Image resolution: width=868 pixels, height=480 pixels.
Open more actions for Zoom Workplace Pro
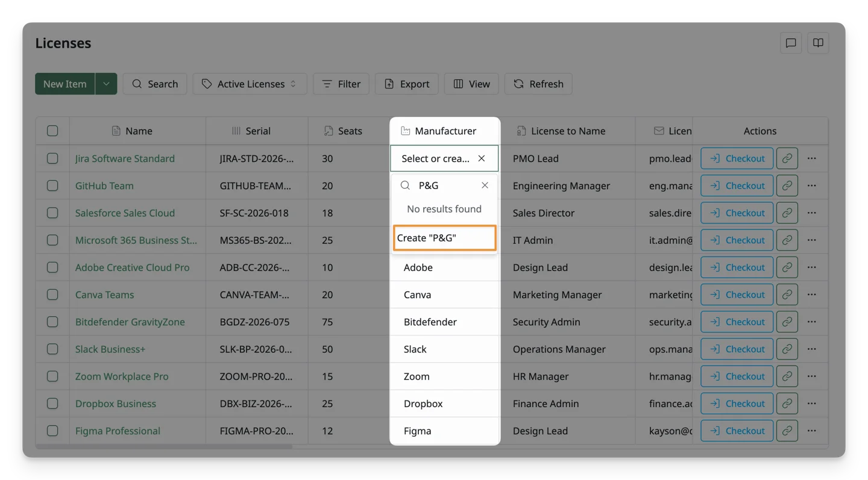(812, 376)
